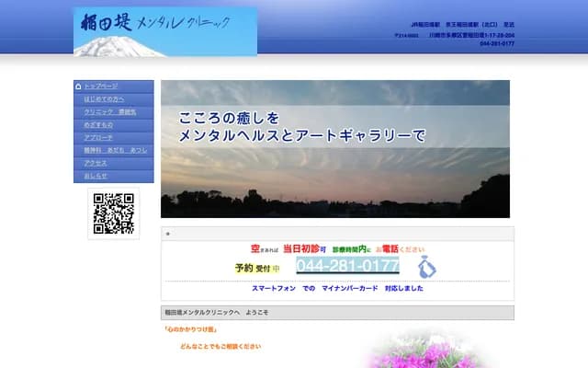Viewport: 588px width, 368px height.
Task: Click the QR code image
Action: click(114, 213)
